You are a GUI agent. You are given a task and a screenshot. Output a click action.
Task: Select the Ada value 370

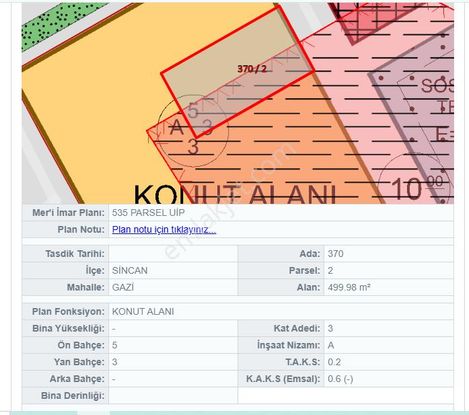point(335,254)
